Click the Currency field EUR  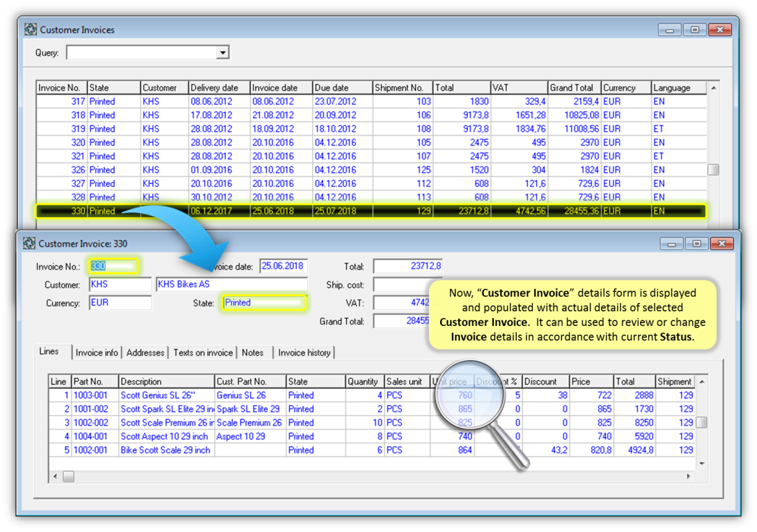(x=120, y=303)
